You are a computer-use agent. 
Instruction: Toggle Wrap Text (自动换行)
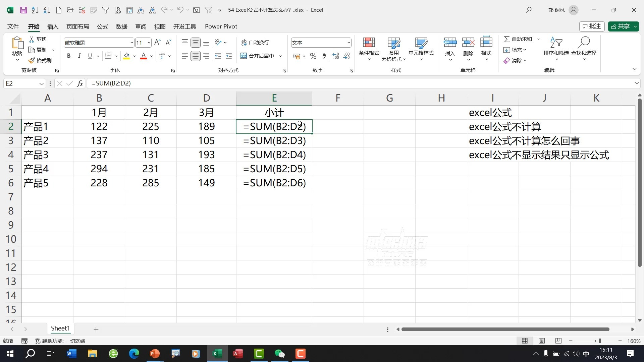pyautogui.click(x=255, y=43)
